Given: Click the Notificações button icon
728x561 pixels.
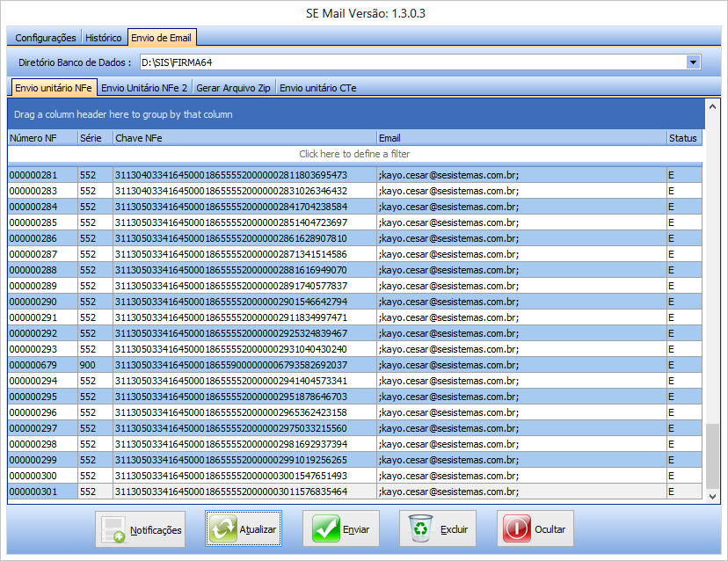Looking at the screenshot, I should pos(113,529).
